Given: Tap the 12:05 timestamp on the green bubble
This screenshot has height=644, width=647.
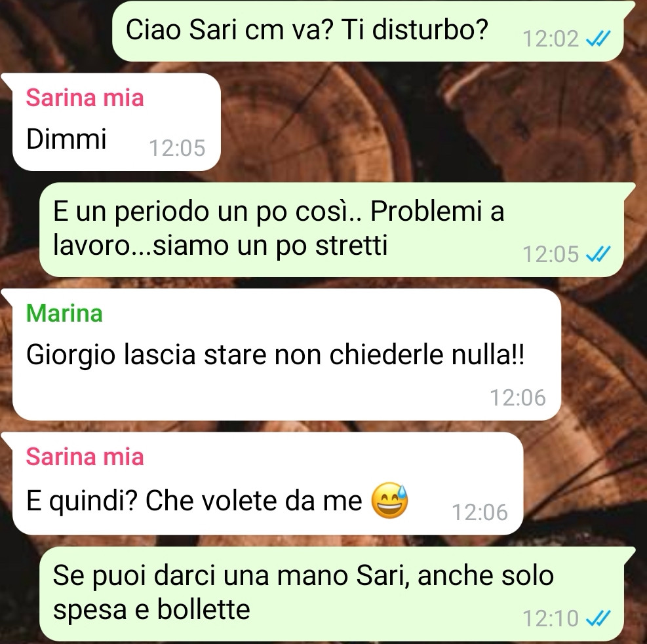Looking at the screenshot, I should [551, 254].
